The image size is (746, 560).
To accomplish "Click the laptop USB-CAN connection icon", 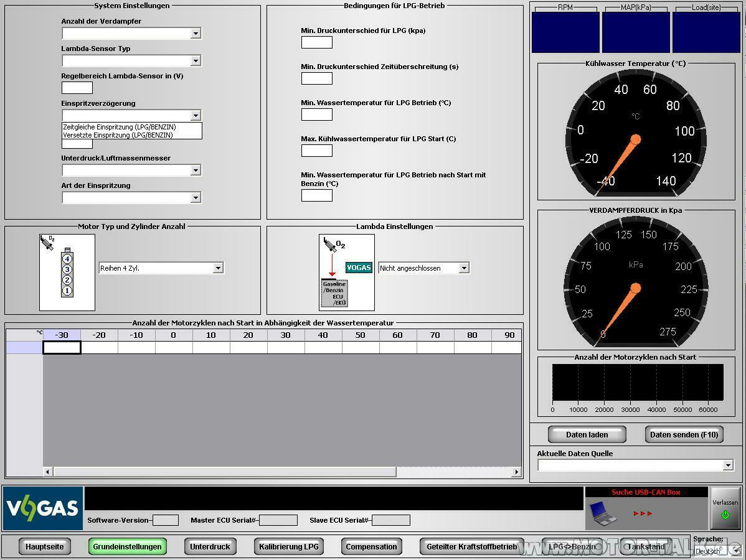I will tap(603, 513).
